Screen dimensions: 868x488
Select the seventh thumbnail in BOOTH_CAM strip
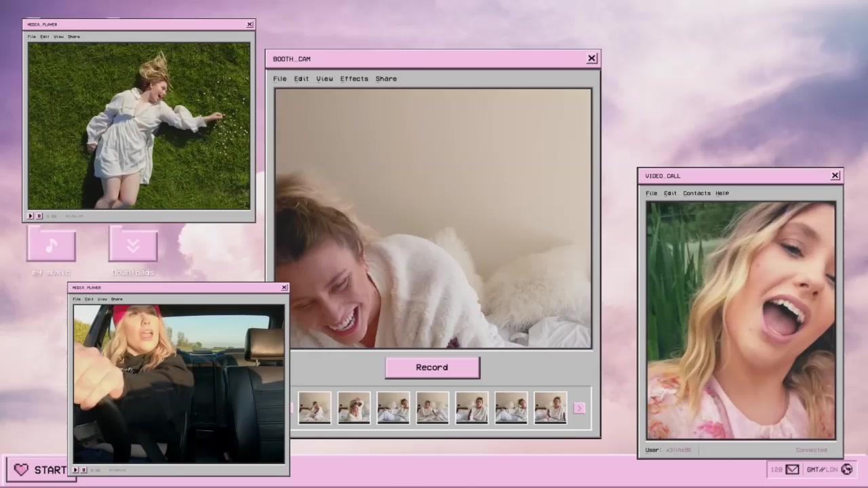tap(551, 407)
